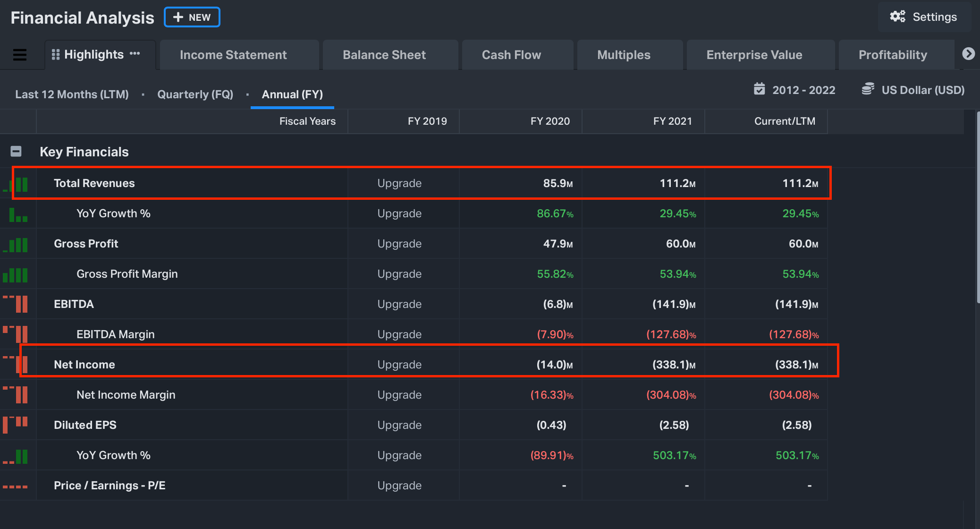Open the hamburger menu icon

pos(19,55)
